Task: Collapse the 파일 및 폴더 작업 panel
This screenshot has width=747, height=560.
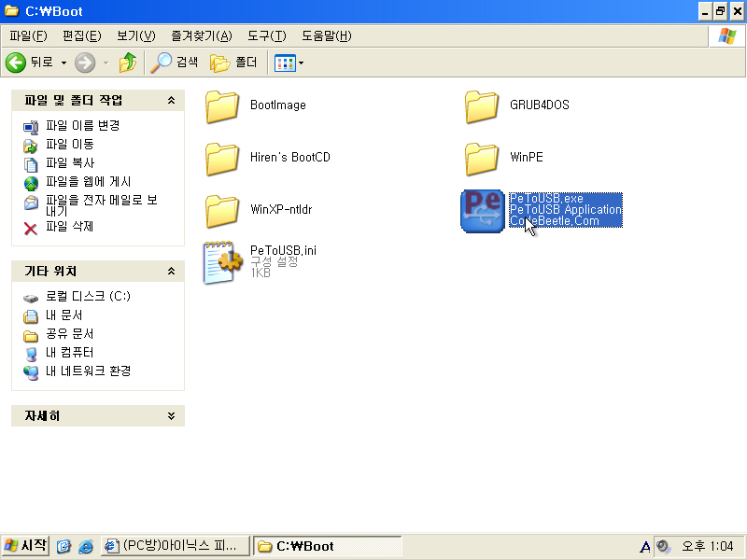Action: (171, 100)
